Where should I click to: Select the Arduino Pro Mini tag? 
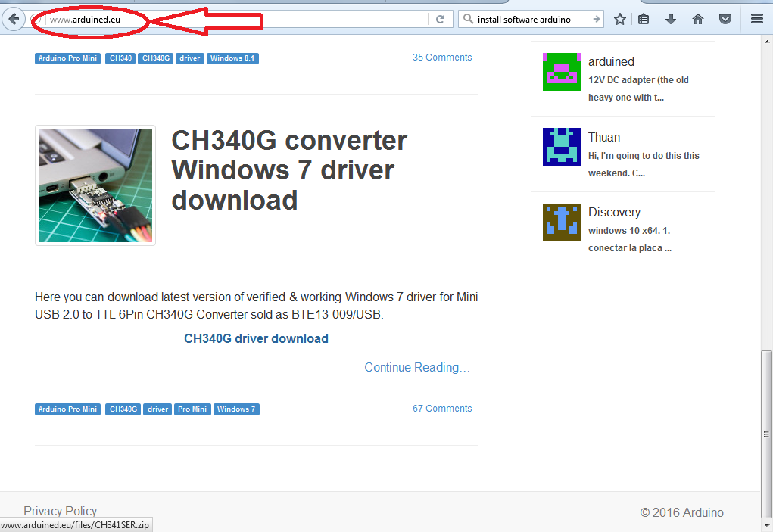(x=67, y=409)
